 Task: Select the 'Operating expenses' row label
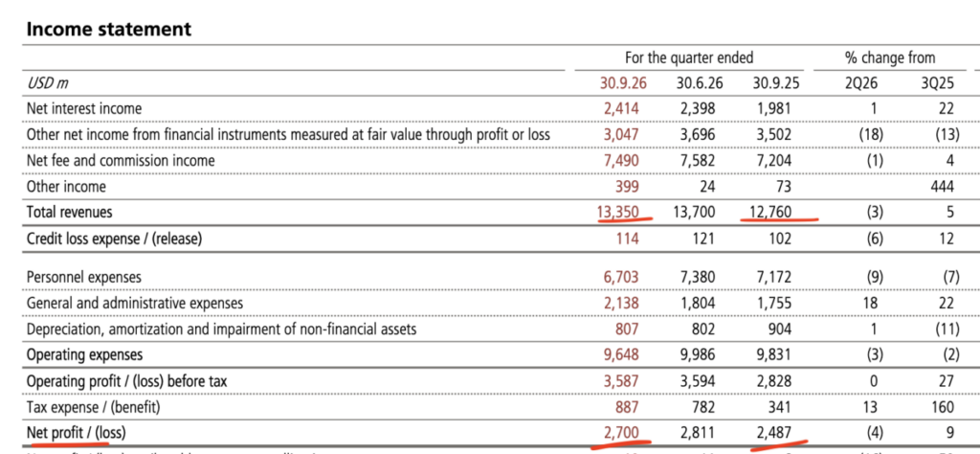tap(84, 354)
